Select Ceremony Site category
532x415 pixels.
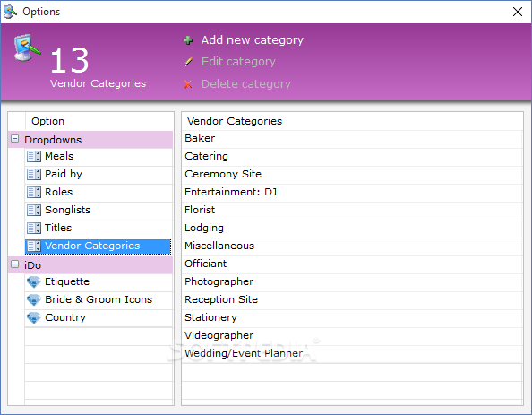point(352,175)
